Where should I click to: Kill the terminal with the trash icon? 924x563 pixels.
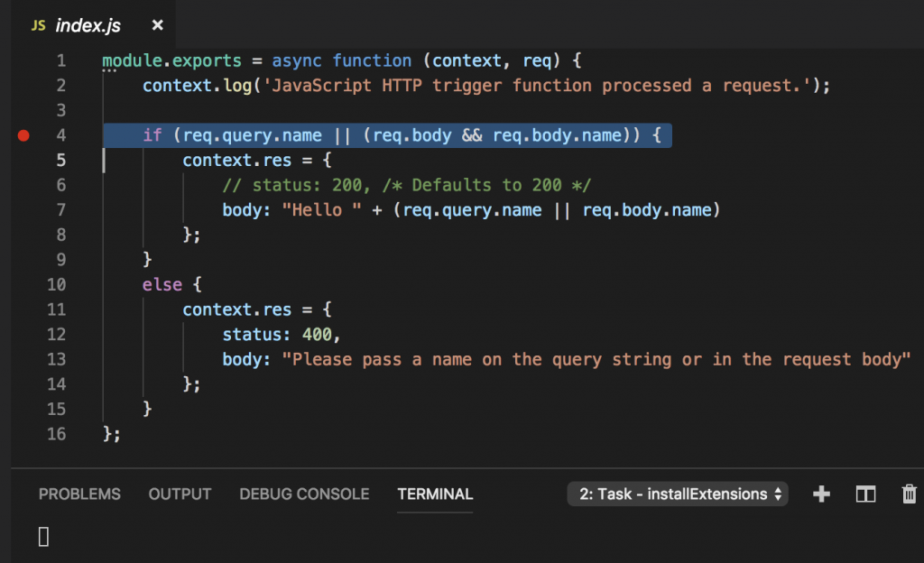point(909,494)
